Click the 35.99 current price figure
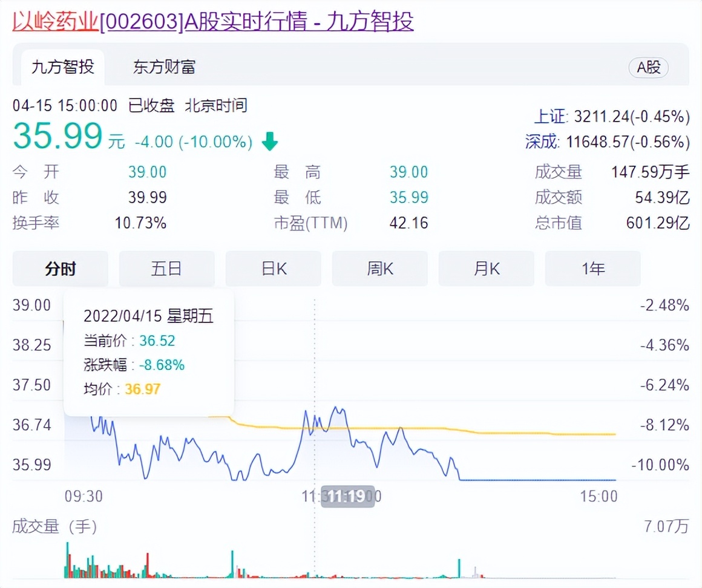 [57, 136]
